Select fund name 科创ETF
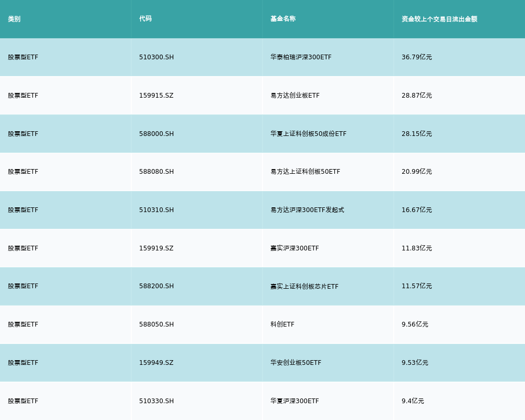Image resolution: width=525 pixels, height=420 pixels. coord(282,324)
